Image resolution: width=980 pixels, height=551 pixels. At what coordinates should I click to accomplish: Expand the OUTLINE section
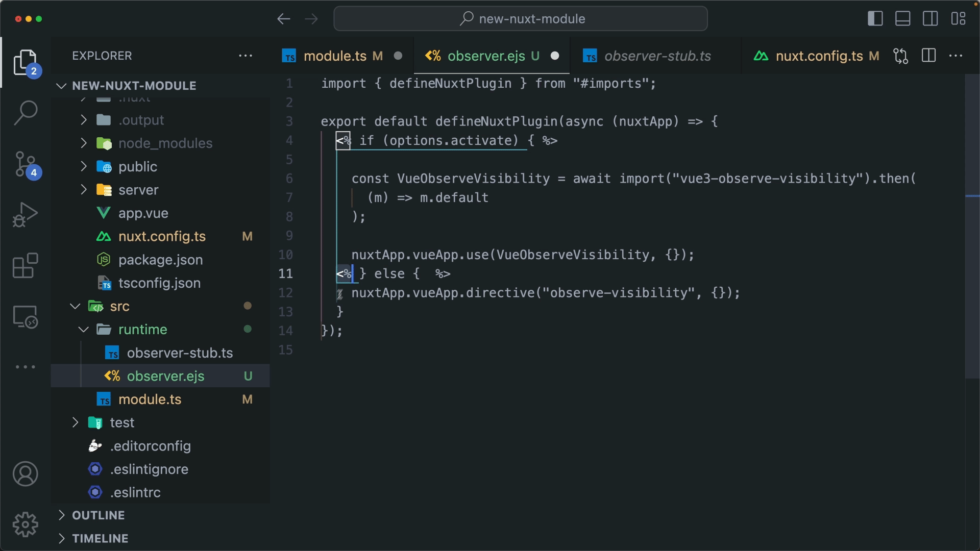click(161, 515)
